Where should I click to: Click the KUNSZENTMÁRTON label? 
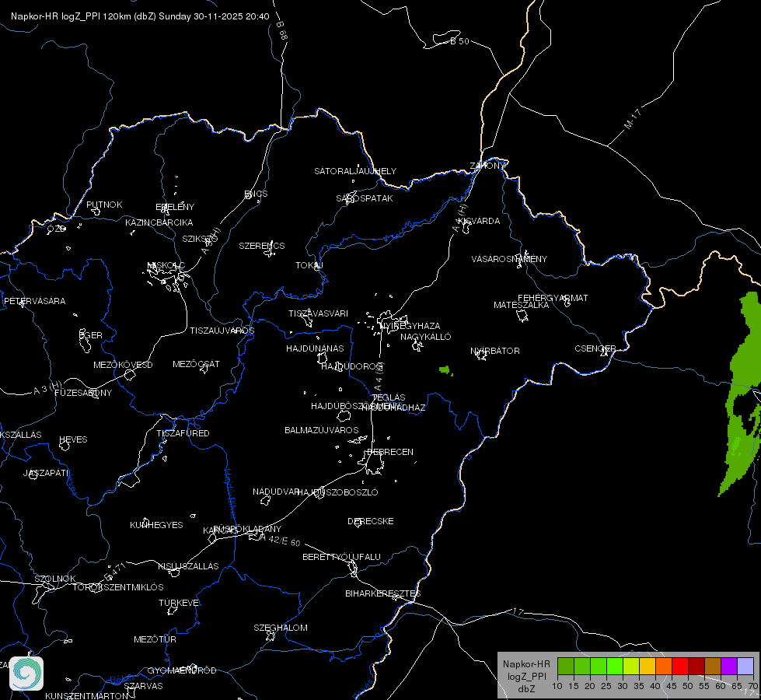point(87,695)
